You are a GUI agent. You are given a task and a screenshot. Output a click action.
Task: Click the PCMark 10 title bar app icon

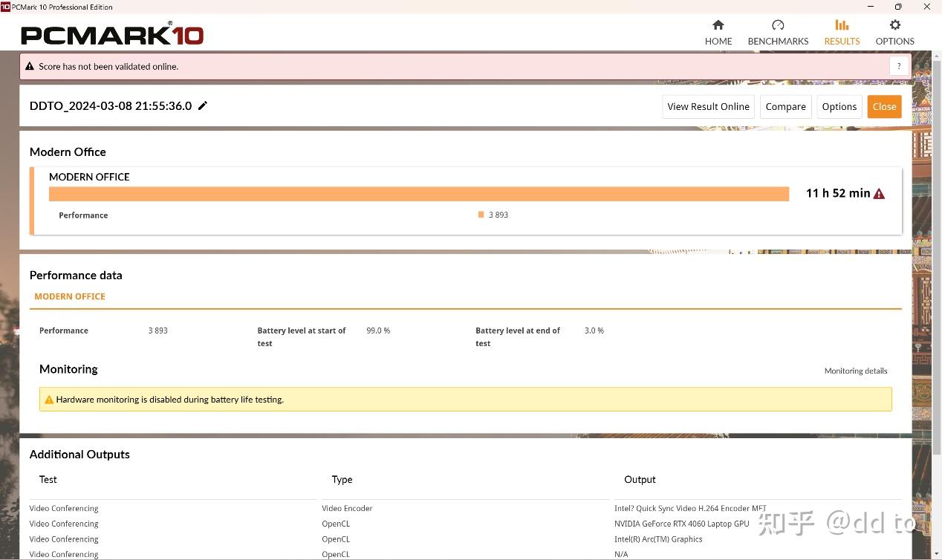click(6, 7)
